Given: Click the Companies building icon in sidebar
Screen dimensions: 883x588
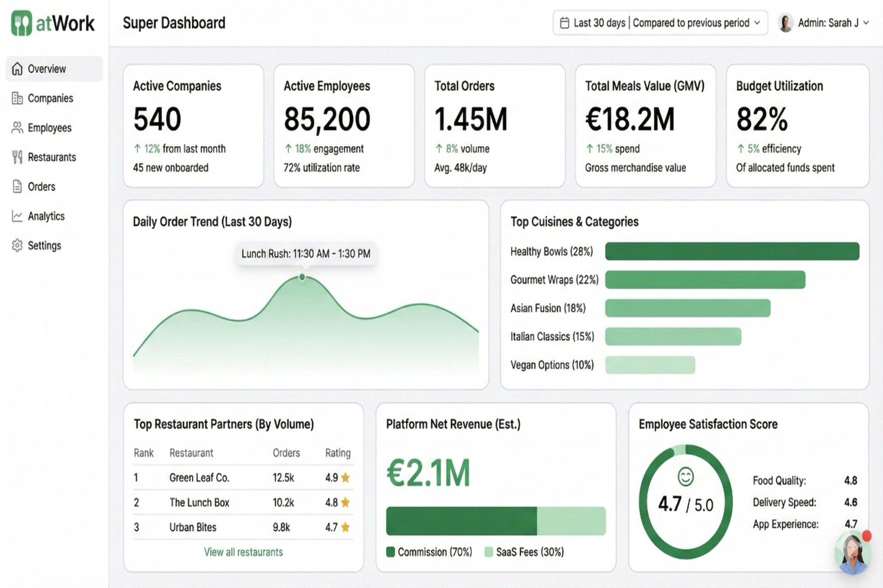Looking at the screenshot, I should point(17,98).
